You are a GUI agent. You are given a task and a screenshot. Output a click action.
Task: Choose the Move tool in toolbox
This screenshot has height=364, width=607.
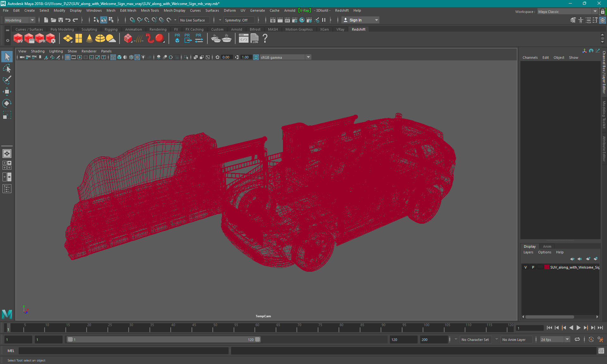coord(7,92)
